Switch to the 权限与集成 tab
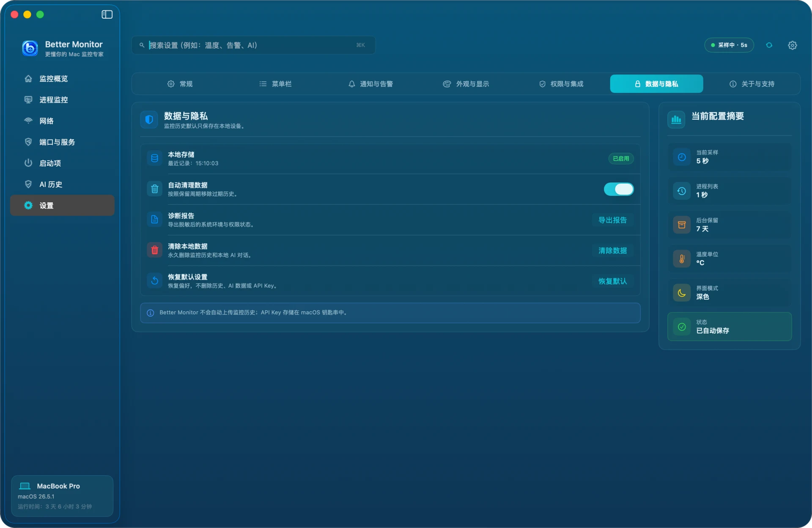The height and width of the screenshot is (528, 812). (x=561, y=84)
